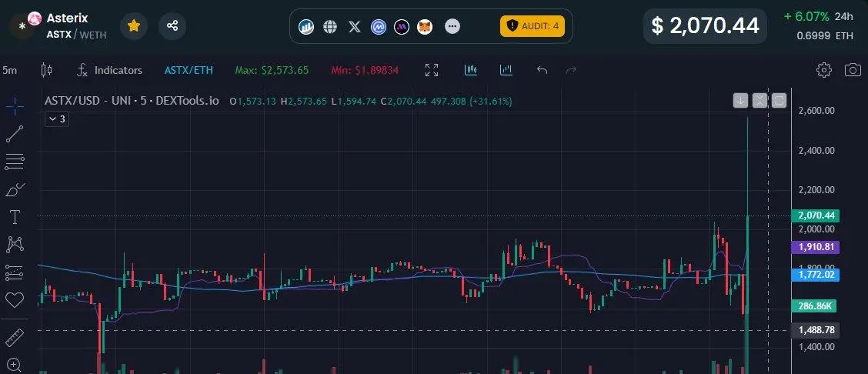The height and width of the screenshot is (374, 868).
Task: Select the trend line drawing tool
Action: pyautogui.click(x=15, y=134)
